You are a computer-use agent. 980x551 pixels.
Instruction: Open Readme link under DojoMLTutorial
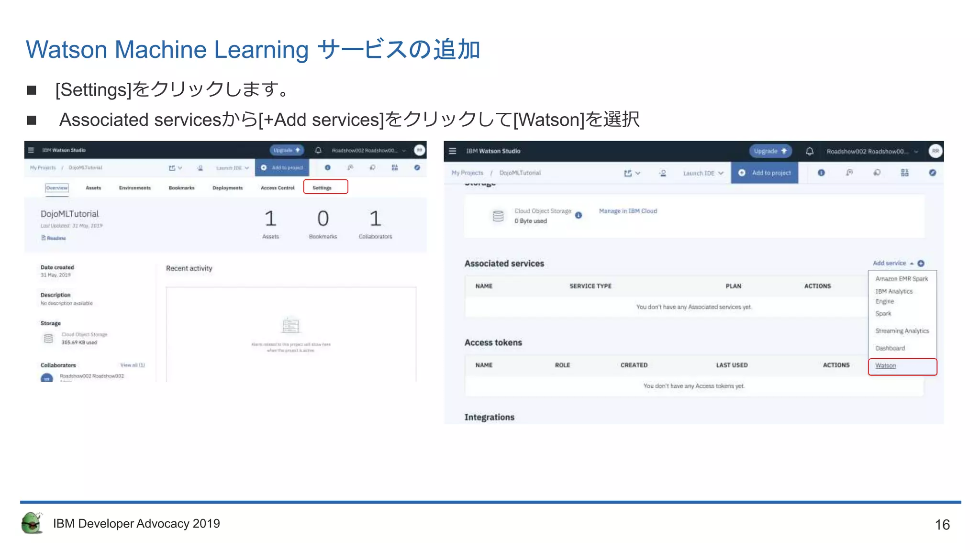(54, 238)
